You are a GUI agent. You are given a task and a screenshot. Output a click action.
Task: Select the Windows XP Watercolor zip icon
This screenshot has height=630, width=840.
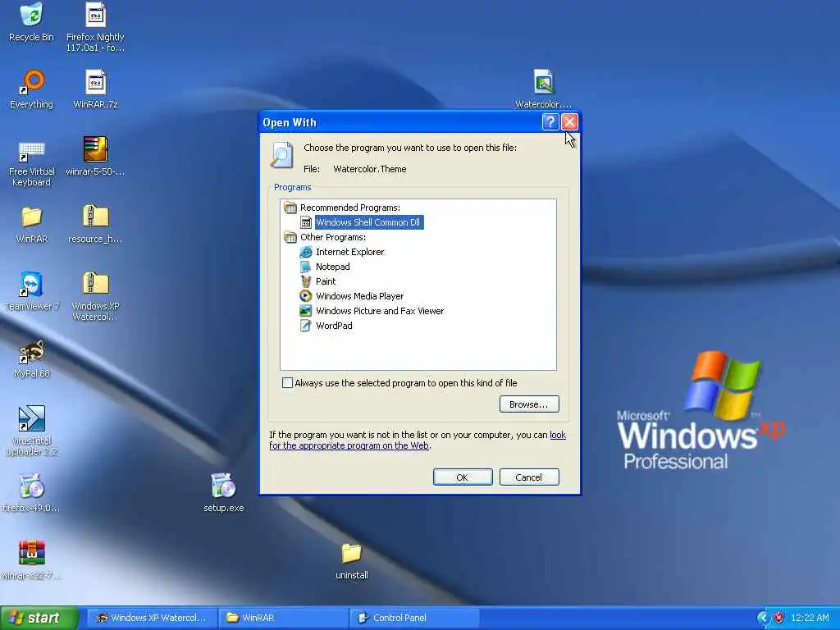pyautogui.click(x=95, y=283)
